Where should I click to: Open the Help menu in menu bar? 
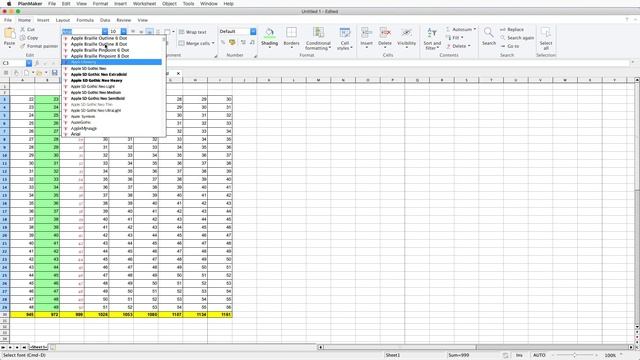229,4
